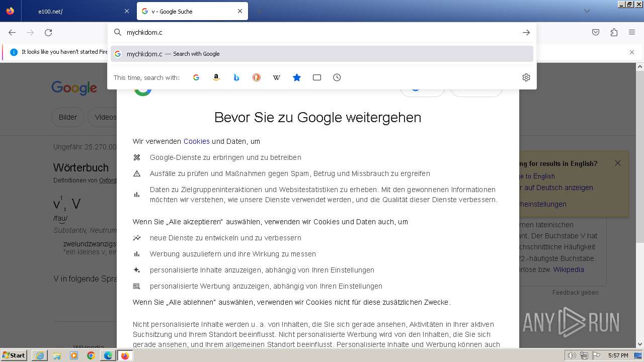Open the Oxford definitions link

(108, 180)
